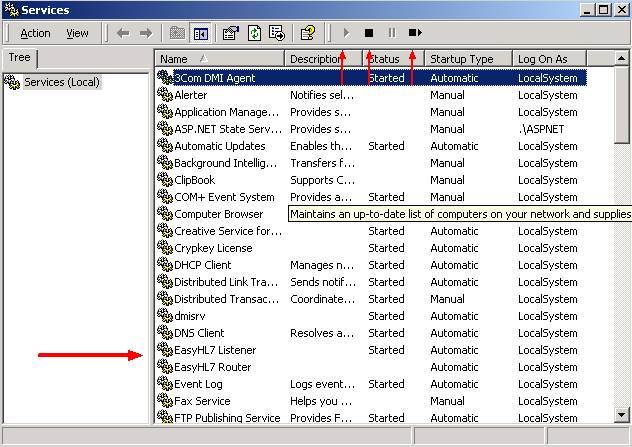The width and height of the screenshot is (632, 447).
Task: Select the Application Manage... service
Action: (371, 112)
